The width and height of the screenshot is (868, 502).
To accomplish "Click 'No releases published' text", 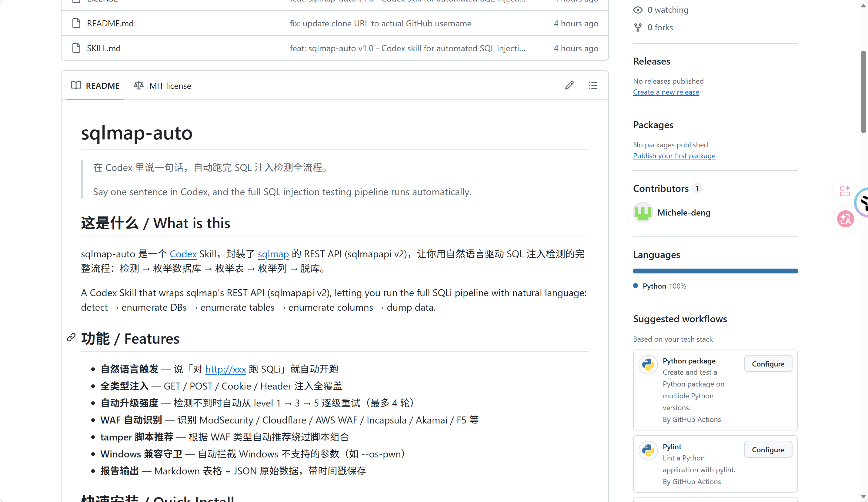I will point(668,81).
